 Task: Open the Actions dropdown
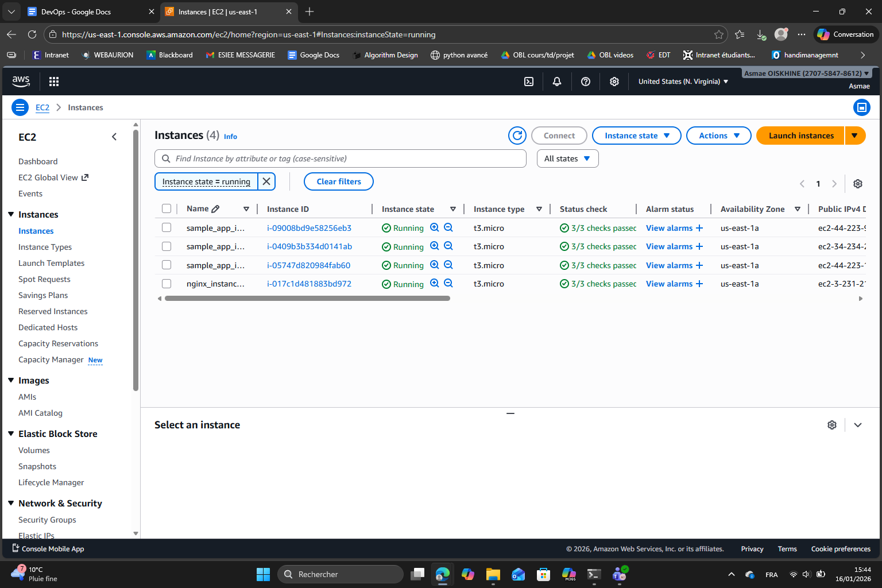click(x=718, y=136)
